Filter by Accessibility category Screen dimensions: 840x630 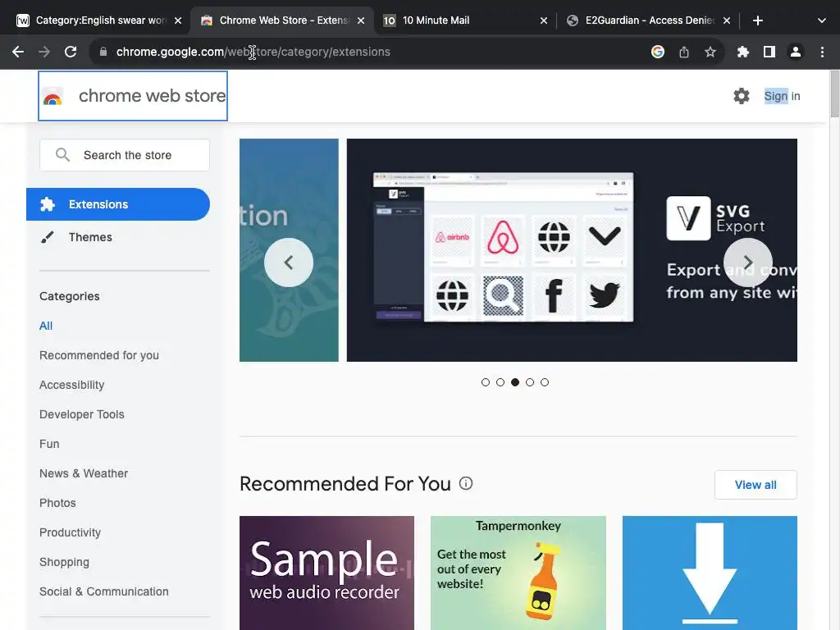[x=72, y=385]
